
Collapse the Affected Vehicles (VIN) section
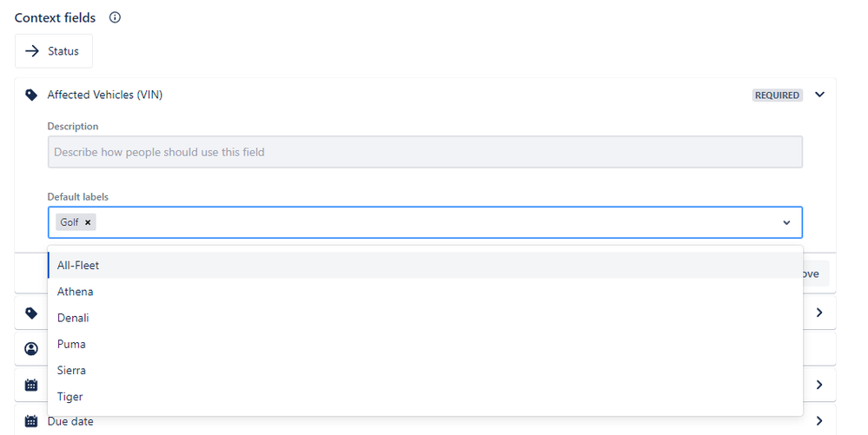coord(820,95)
